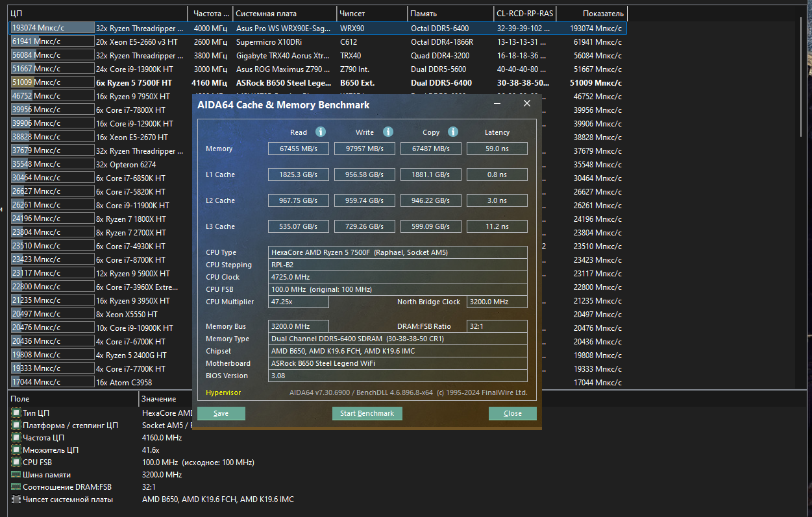Click the Octal DDR4-1866R memory cell
812x517 pixels.
click(x=442, y=42)
